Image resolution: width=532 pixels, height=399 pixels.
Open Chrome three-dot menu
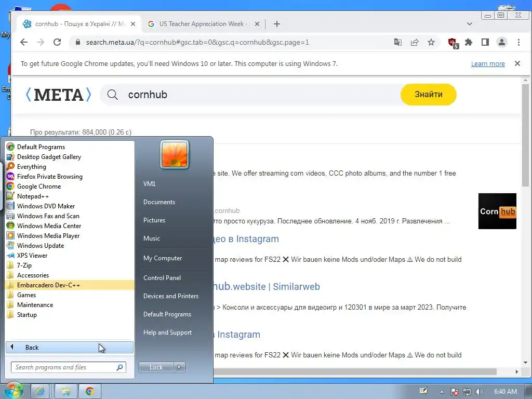(x=518, y=42)
